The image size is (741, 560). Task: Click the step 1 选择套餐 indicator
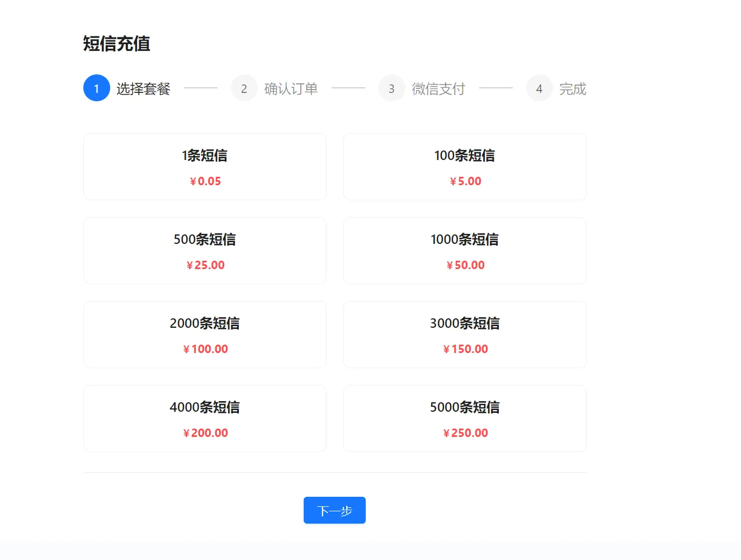127,88
